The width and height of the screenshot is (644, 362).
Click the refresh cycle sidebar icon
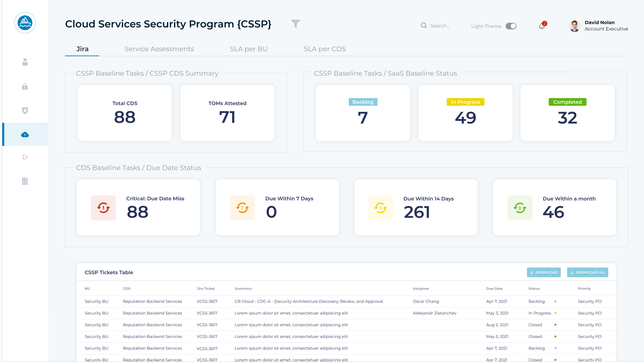click(25, 157)
